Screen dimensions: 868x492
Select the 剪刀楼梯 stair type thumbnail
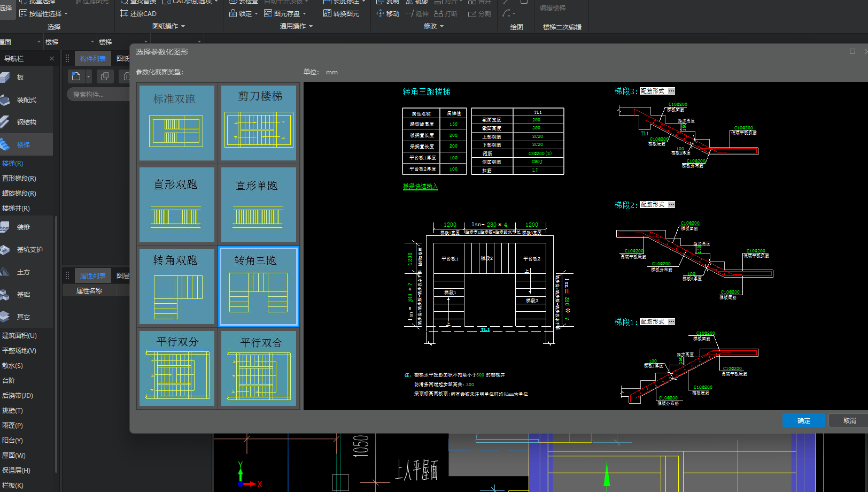click(x=259, y=123)
